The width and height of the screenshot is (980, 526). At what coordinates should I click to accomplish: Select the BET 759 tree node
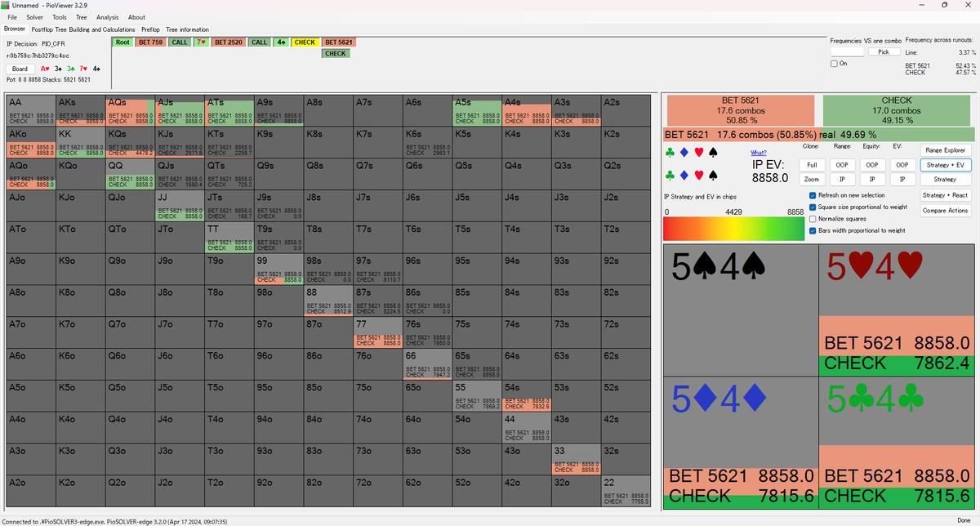point(151,42)
